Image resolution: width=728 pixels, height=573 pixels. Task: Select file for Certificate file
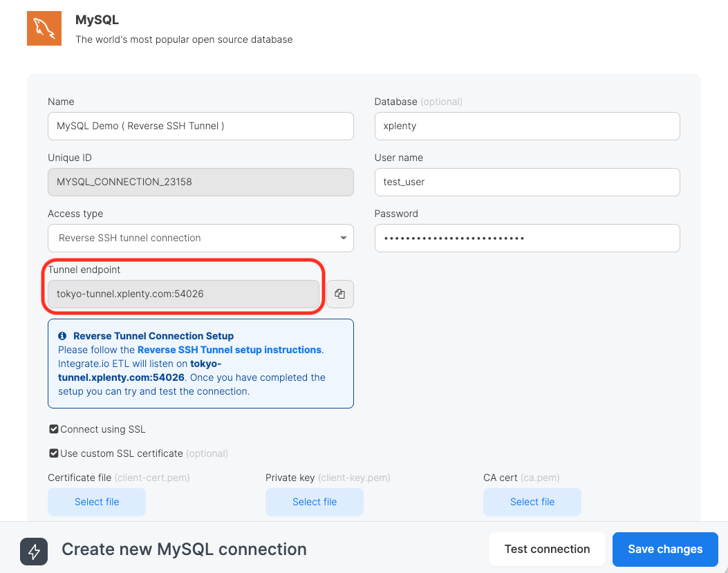point(97,502)
